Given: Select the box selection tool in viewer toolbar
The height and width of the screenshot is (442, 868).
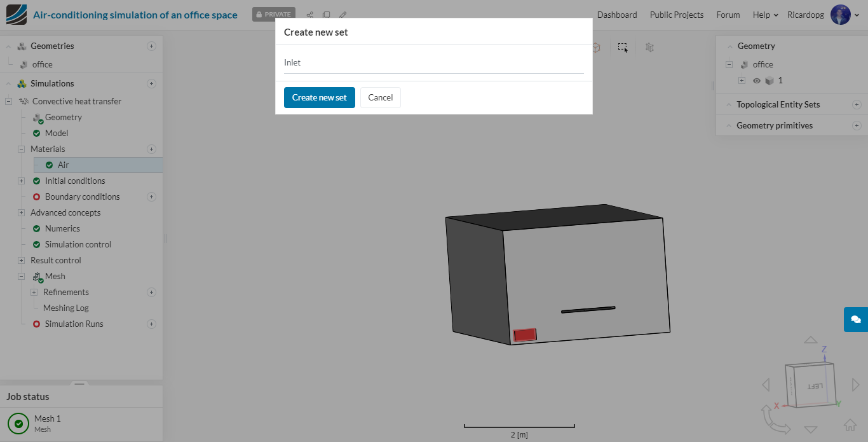Looking at the screenshot, I should point(623,47).
